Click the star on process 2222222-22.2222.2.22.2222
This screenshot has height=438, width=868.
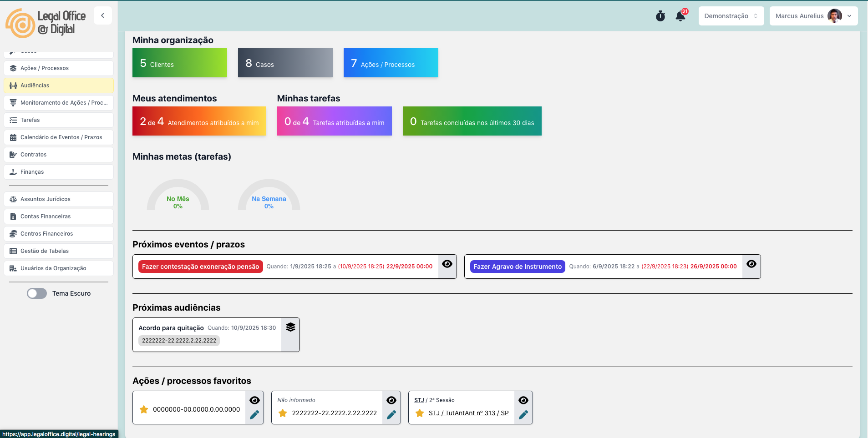point(283,413)
